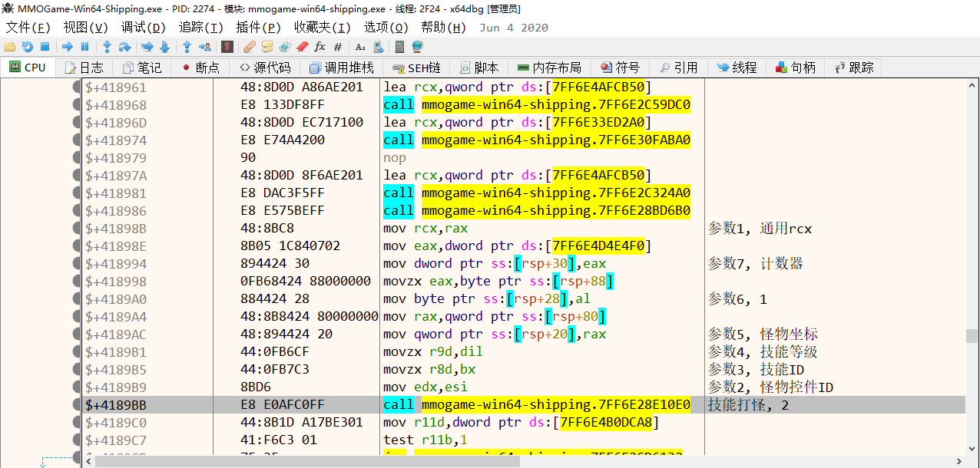Switch to the 调用堆栈 tab

pos(341,68)
